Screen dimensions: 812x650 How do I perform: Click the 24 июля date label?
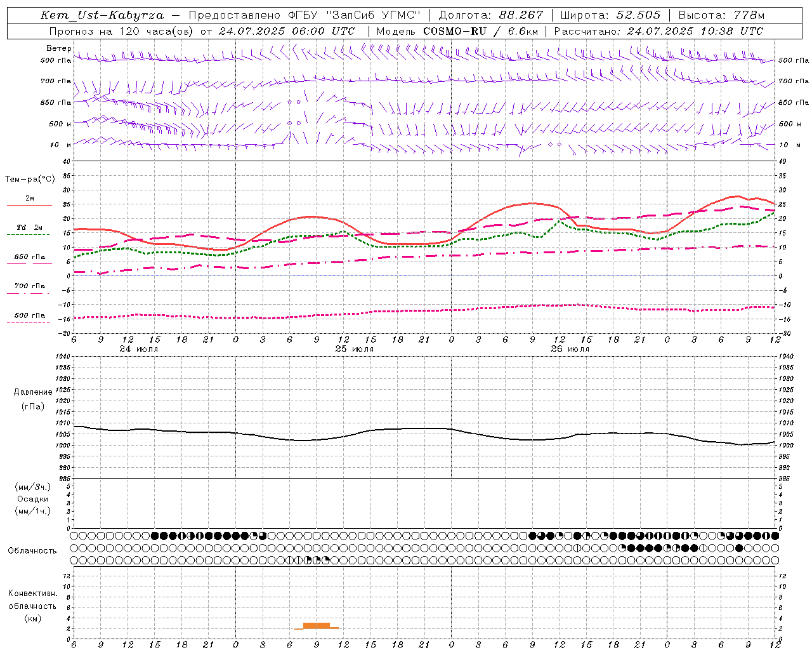tap(139, 349)
